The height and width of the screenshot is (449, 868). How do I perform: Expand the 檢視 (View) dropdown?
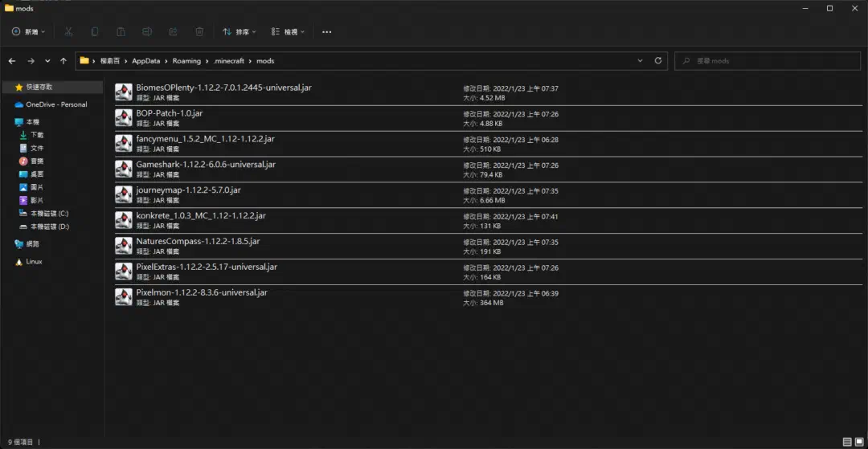point(288,32)
